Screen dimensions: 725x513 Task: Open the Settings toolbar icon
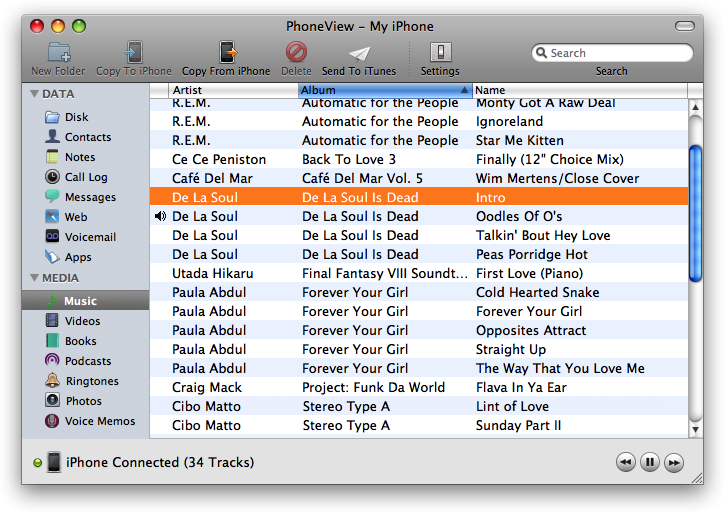[x=441, y=52]
